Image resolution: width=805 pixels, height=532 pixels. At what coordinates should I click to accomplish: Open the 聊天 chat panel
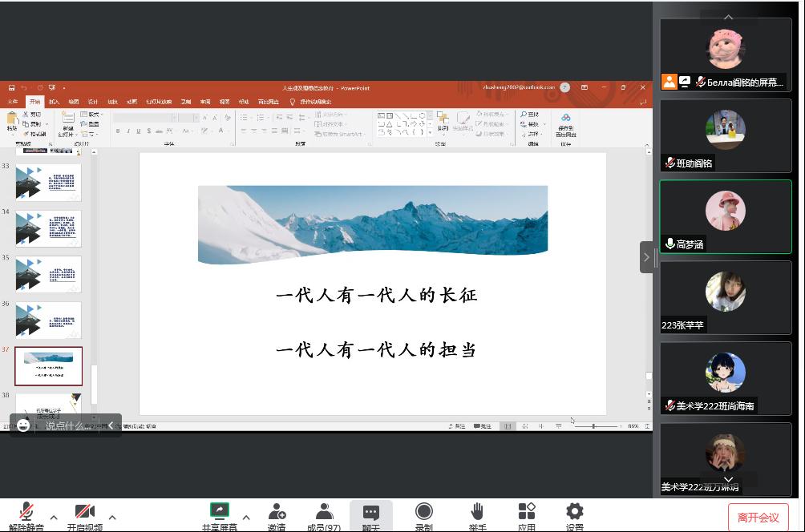[x=370, y=512]
